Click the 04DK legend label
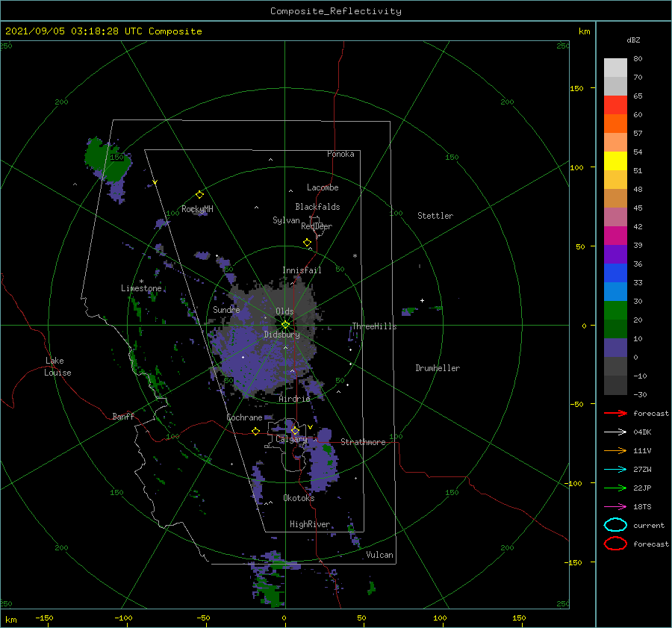This screenshot has height=628, width=672. (642, 432)
